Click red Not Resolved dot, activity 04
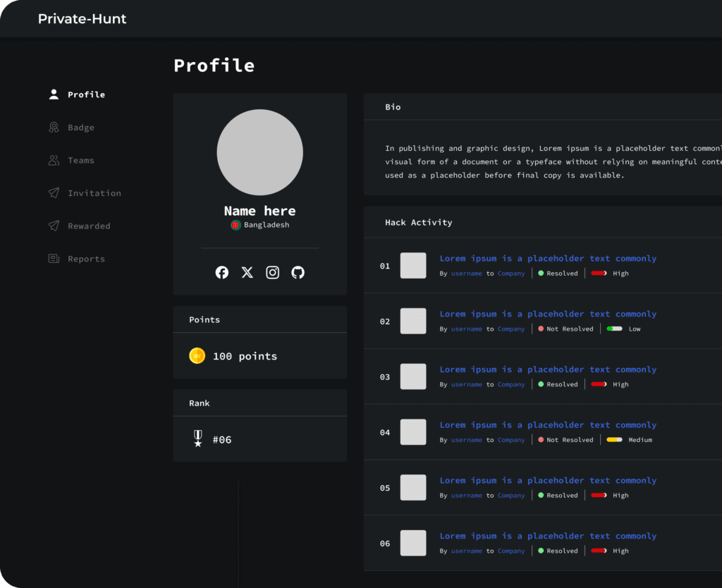The height and width of the screenshot is (588, 722). [x=541, y=440]
